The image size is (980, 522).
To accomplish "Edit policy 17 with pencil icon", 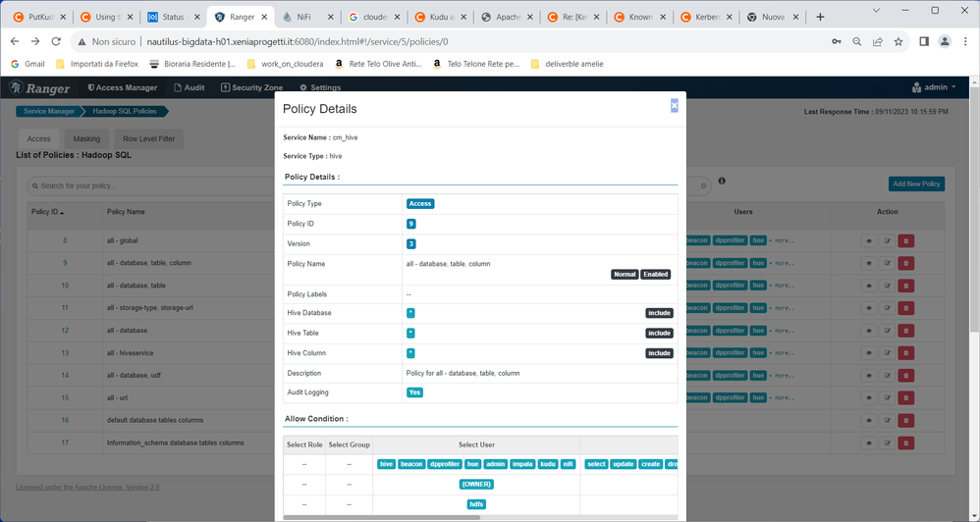I will point(888,444).
